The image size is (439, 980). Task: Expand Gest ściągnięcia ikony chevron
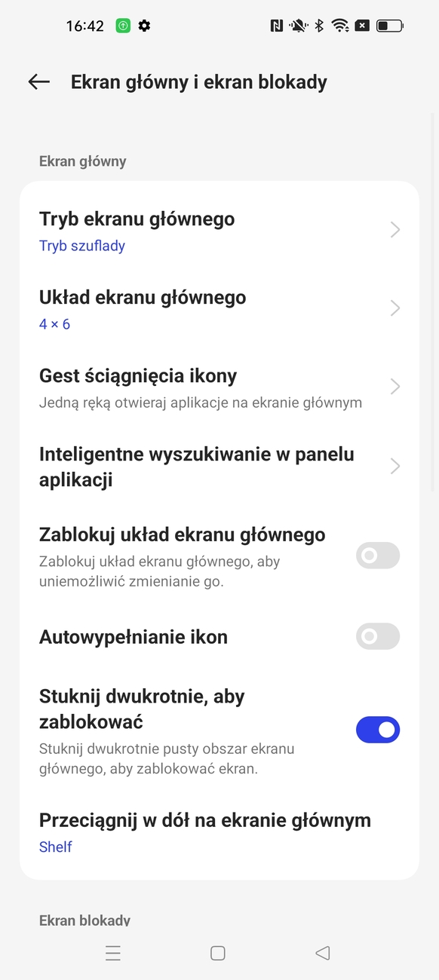(x=395, y=387)
